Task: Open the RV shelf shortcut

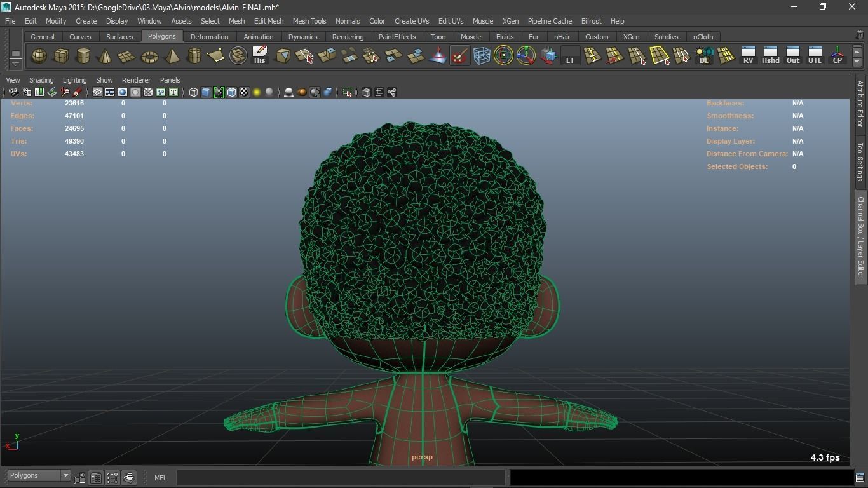Action: coord(748,56)
